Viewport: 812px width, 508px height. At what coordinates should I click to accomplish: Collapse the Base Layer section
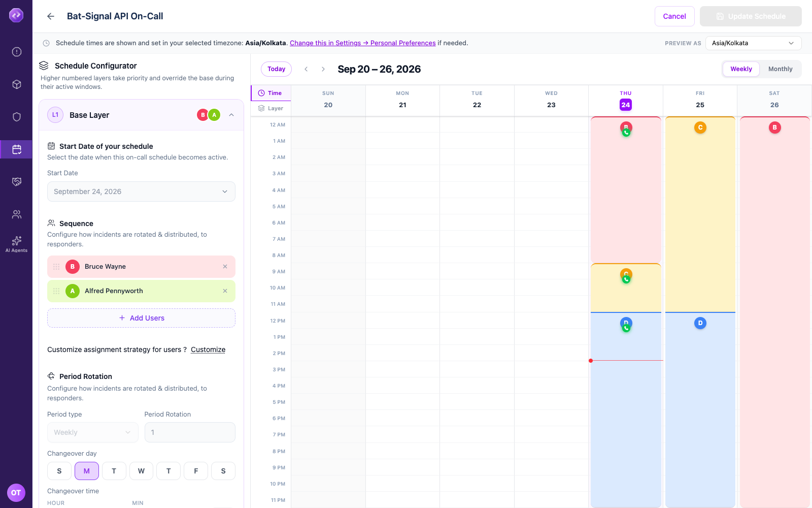click(x=231, y=115)
